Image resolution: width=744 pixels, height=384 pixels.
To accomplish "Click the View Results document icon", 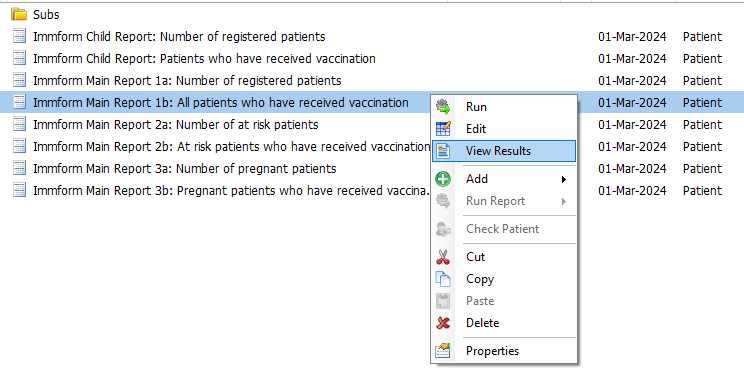I will coord(443,151).
